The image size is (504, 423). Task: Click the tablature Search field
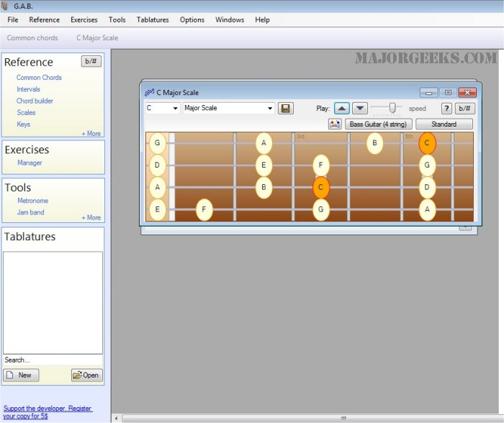53,360
